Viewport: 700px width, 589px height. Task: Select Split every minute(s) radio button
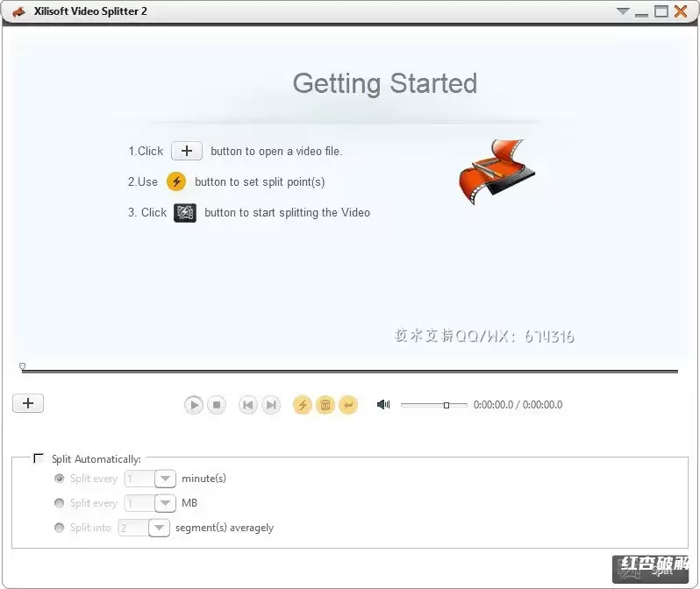tap(59, 479)
